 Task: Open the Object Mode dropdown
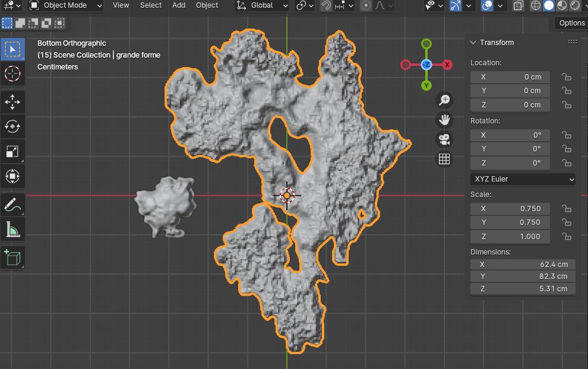coord(65,5)
